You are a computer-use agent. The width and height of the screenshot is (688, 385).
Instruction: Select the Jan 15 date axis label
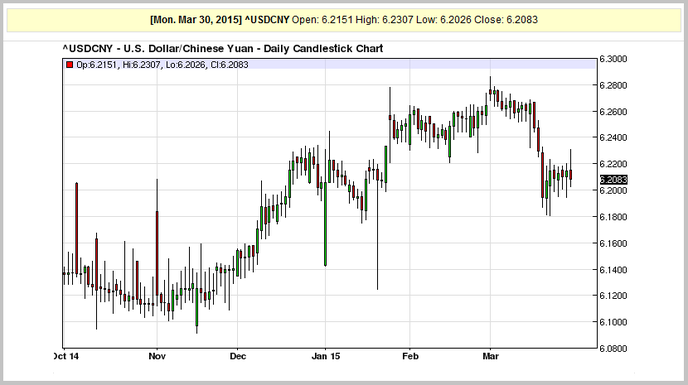click(326, 356)
